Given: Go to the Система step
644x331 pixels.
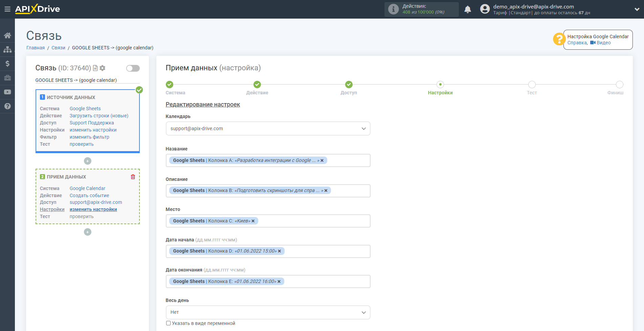Looking at the screenshot, I should 170,85.
